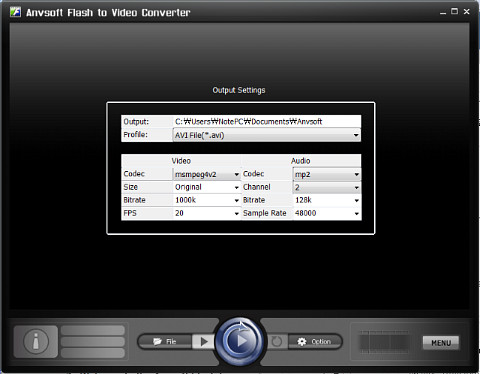Click the Output path field
480x374 pixels.
(267, 122)
